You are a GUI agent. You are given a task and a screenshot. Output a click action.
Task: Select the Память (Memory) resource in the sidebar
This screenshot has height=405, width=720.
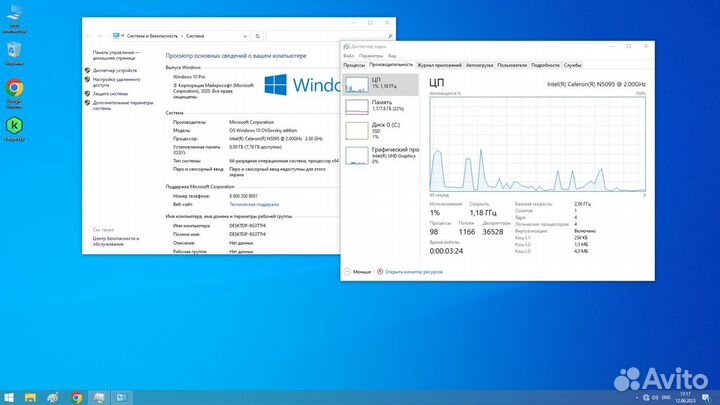(x=356, y=106)
